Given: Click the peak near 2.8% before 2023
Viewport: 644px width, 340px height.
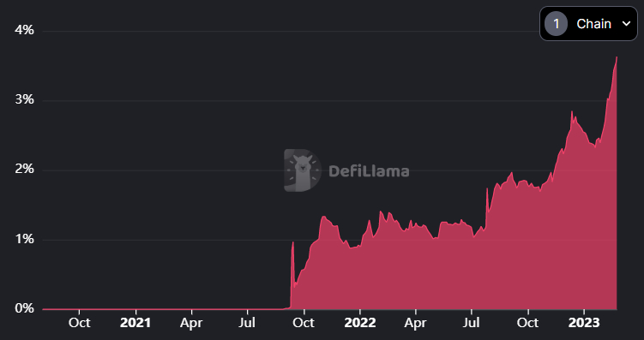Looking at the screenshot, I should (x=572, y=111).
